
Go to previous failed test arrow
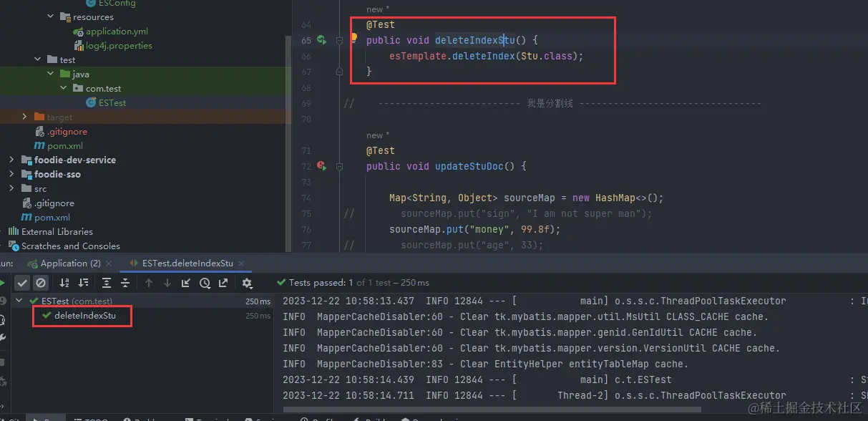[149, 284]
